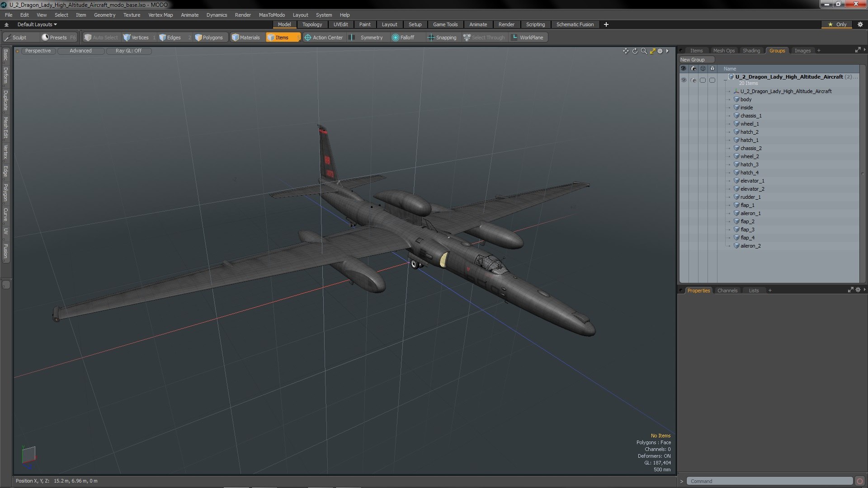
Task: Activate Items selection mode
Action: [x=283, y=38]
